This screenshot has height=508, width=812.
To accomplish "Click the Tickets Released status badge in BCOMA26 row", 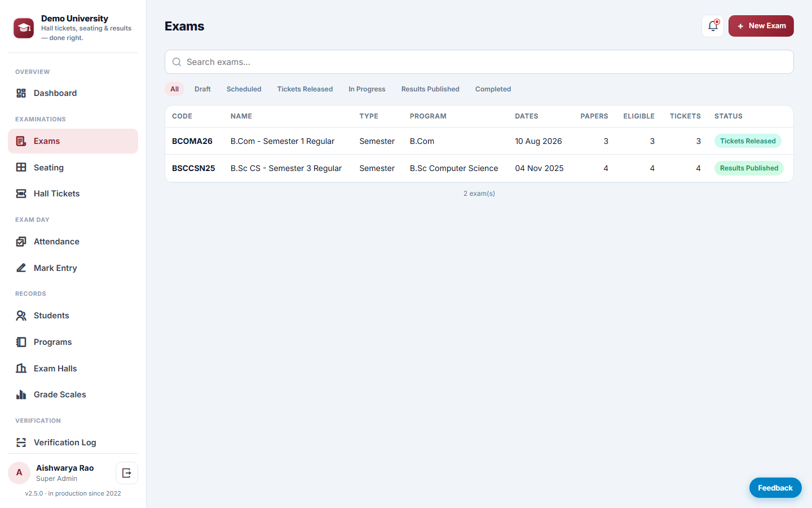I will [748, 141].
